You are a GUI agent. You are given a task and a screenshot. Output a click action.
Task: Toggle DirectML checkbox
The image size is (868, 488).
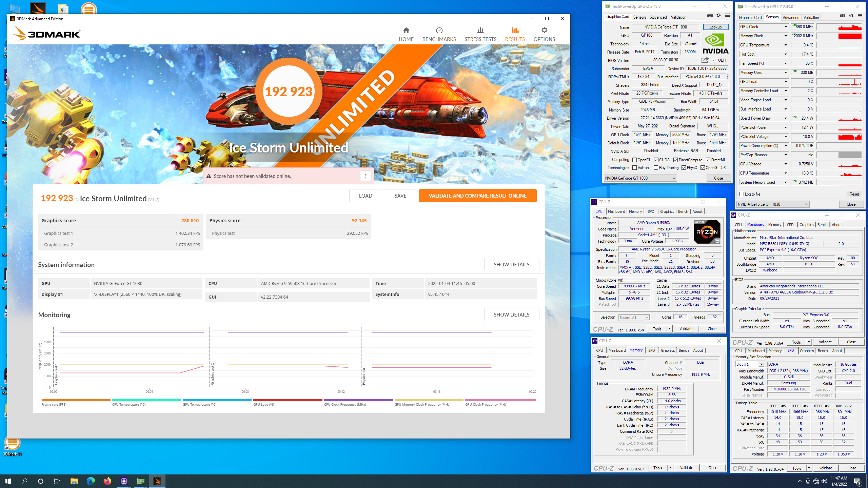tap(708, 160)
